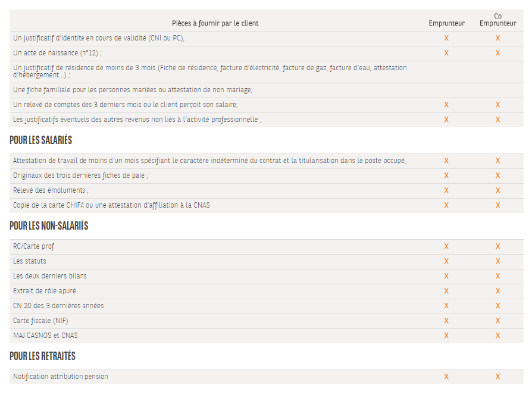Click Emprunteur X for Notification attribution pension
This screenshot has height=398, width=532.
(446, 377)
